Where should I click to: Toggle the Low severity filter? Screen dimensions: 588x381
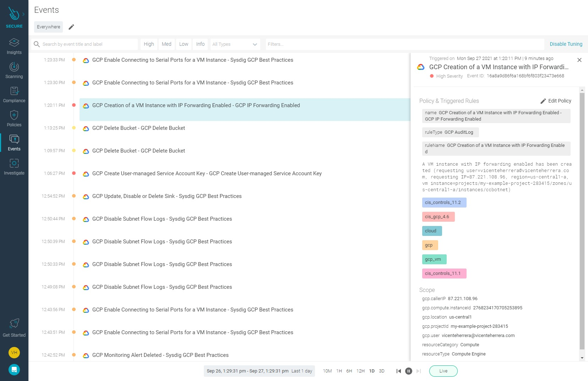click(184, 44)
